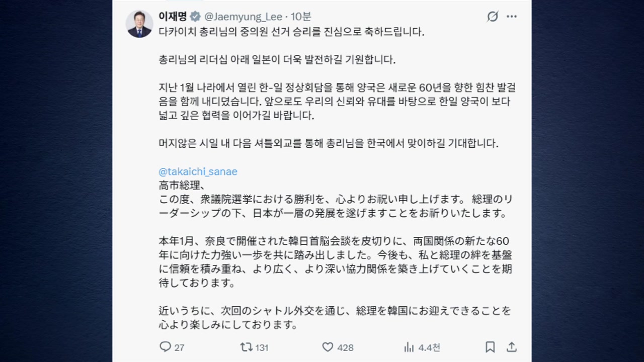
Task: Click the blue verified badge next to 이재명
Action: click(x=195, y=17)
